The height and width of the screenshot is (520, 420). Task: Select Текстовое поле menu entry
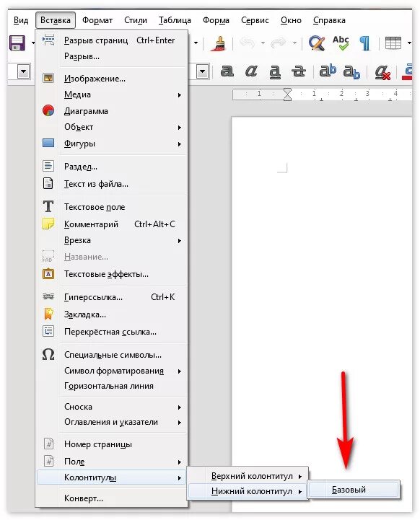112,207
